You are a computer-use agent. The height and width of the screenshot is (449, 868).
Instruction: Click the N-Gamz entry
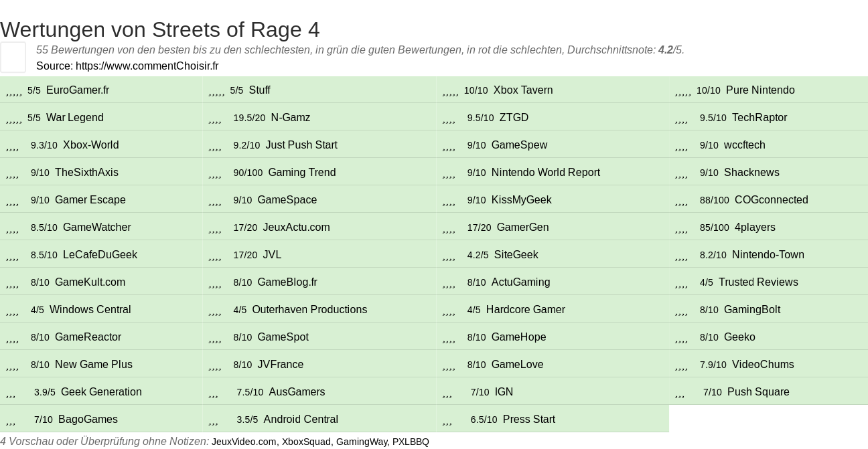click(x=291, y=117)
